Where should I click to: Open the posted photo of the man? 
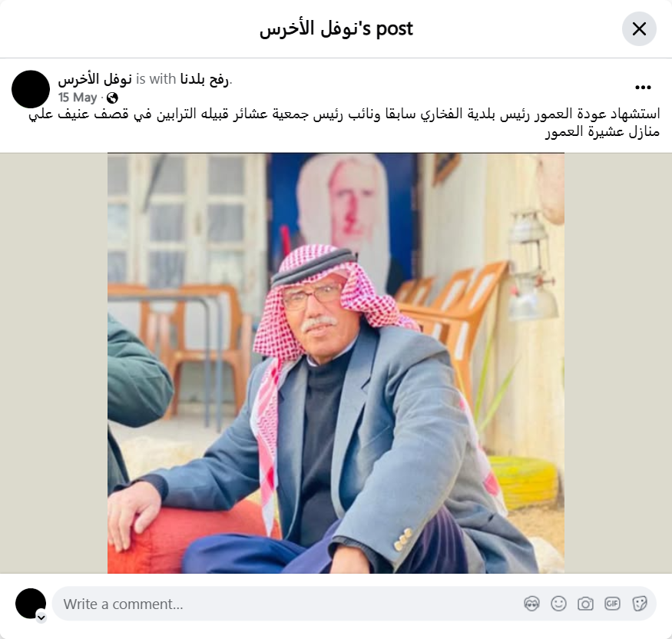pos(336,363)
